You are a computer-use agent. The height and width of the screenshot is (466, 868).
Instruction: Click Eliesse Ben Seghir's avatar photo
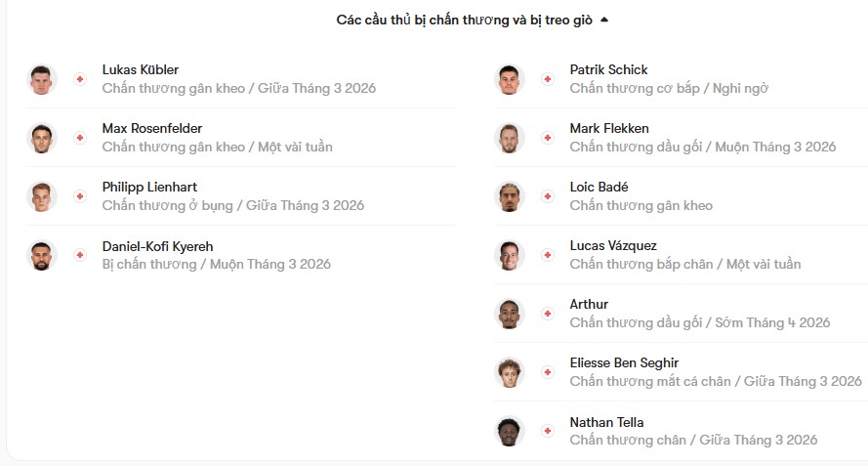pyautogui.click(x=510, y=372)
